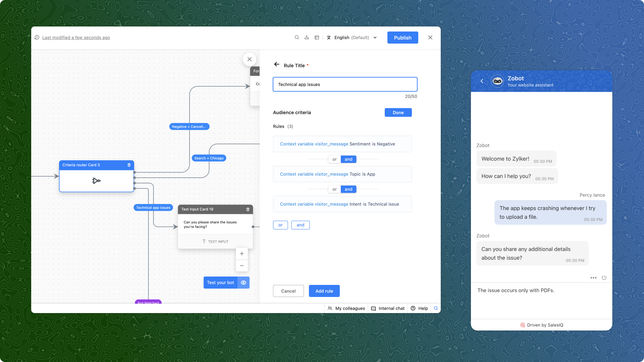The height and width of the screenshot is (362, 644).
Task: Open version history via Last modified link
Action: [x=76, y=38]
